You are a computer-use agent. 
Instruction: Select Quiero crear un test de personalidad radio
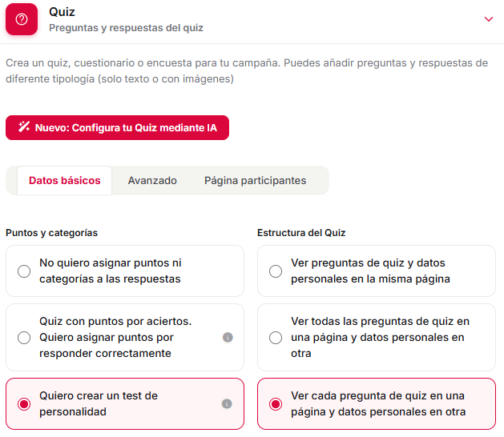tap(24, 404)
